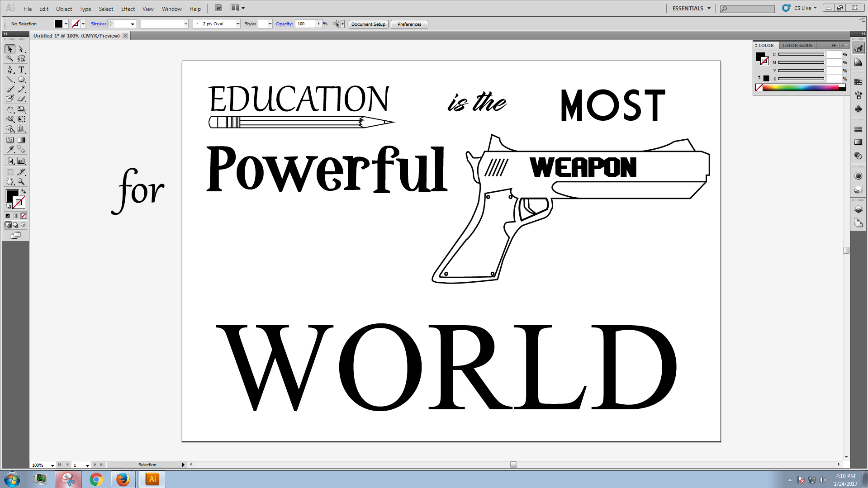Open the Swatches panel icon

click(858, 82)
